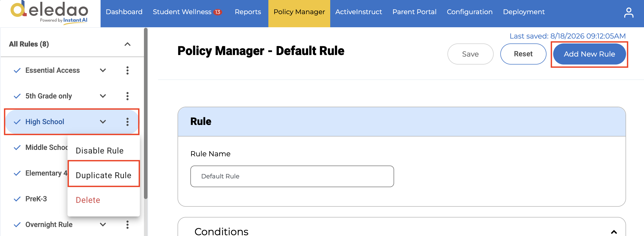
Task: Collapse the All Rules (8) list
Action: coord(128,44)
